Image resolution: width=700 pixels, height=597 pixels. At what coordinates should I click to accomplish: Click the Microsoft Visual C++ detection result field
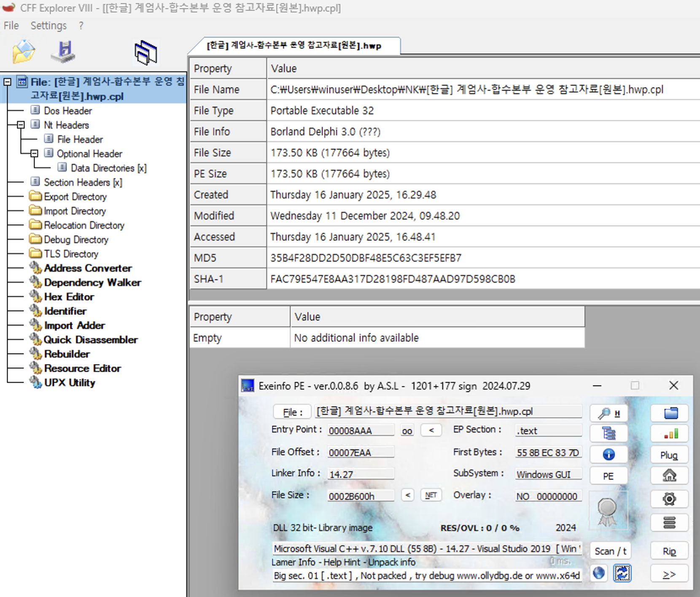[427, 549]
